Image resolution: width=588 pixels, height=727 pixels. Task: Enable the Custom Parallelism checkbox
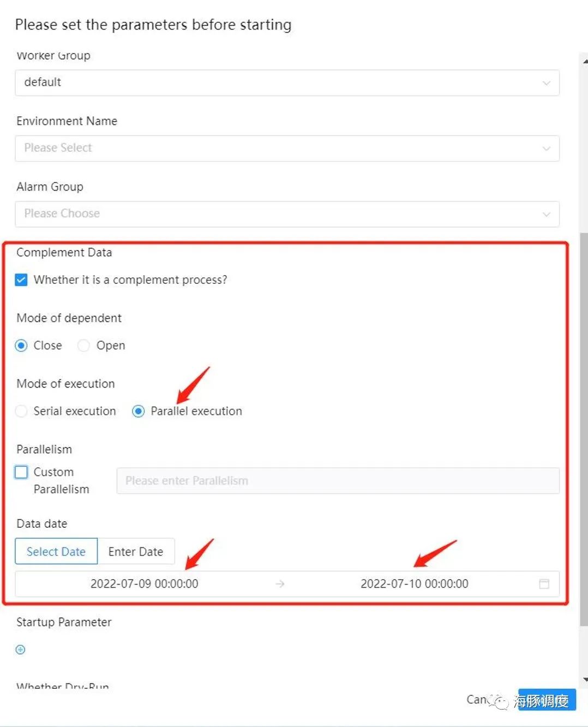coord(21,472)
